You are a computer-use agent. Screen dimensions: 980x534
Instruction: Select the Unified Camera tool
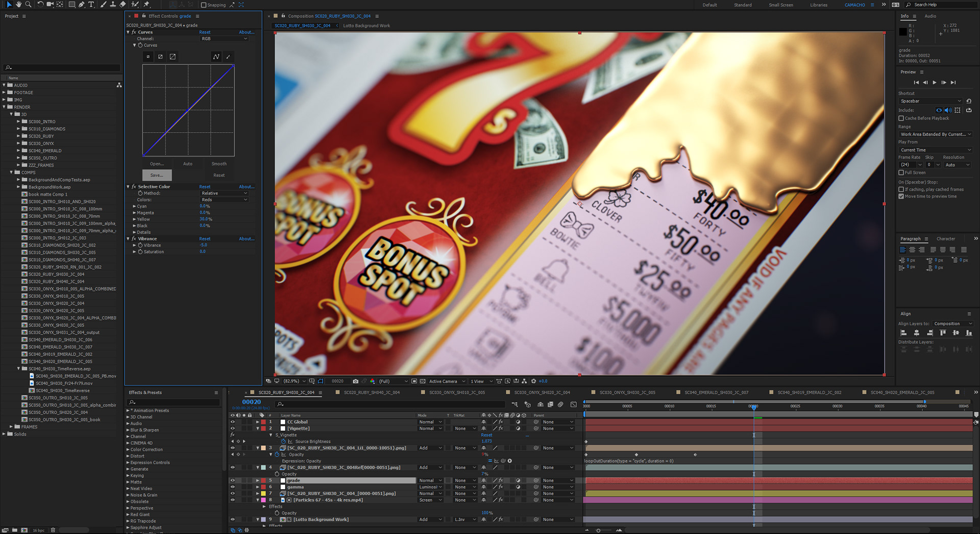coord(50,4)
